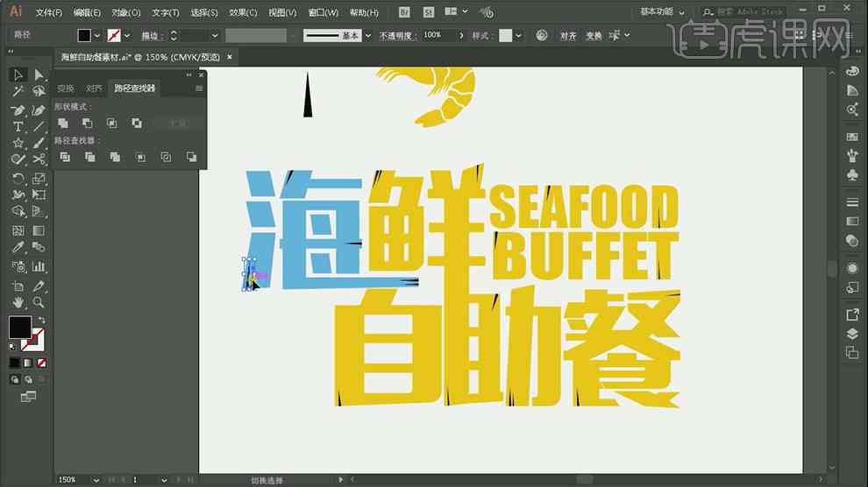The image size is (868, 487).
Task: Click the Pathfinder Outline icon
Action: tap(166, 158)
